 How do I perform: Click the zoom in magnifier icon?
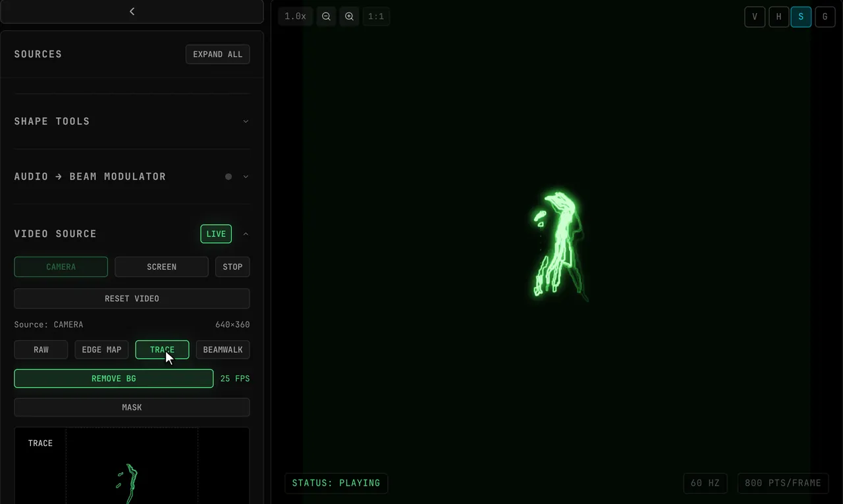pos(350,16)
